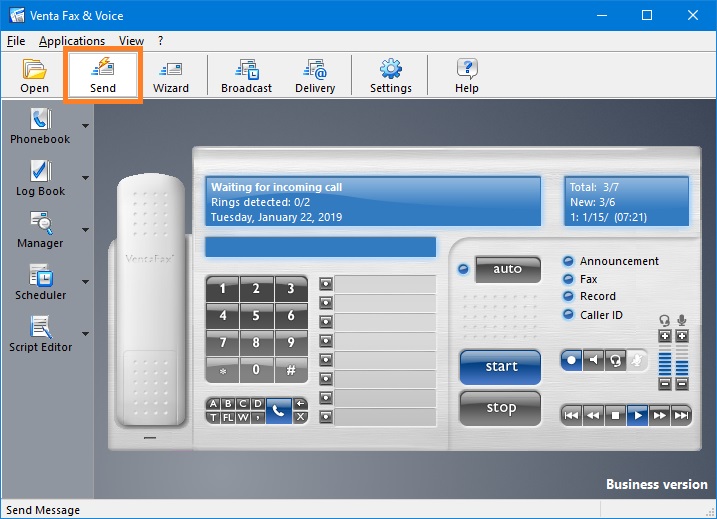
Task: Click the blue phone number input field
Action: [x=321, y=247]
